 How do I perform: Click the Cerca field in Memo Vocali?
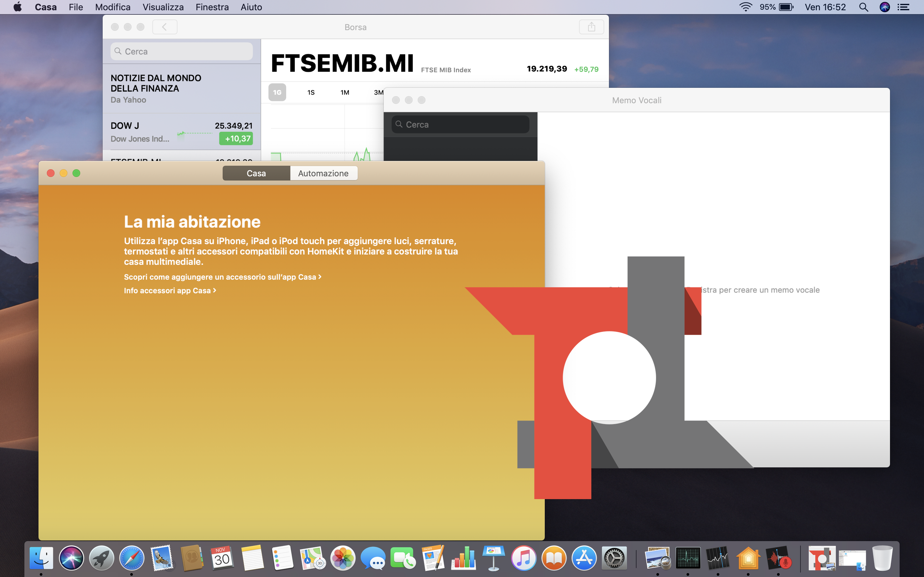point(460,125)
